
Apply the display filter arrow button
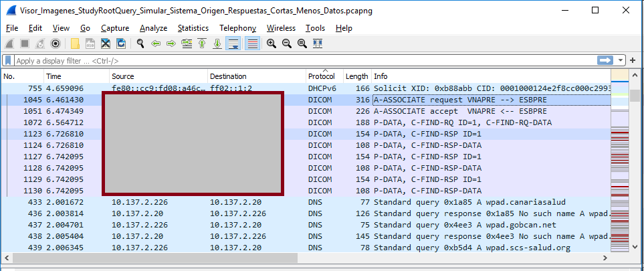[x=605, y=60]
